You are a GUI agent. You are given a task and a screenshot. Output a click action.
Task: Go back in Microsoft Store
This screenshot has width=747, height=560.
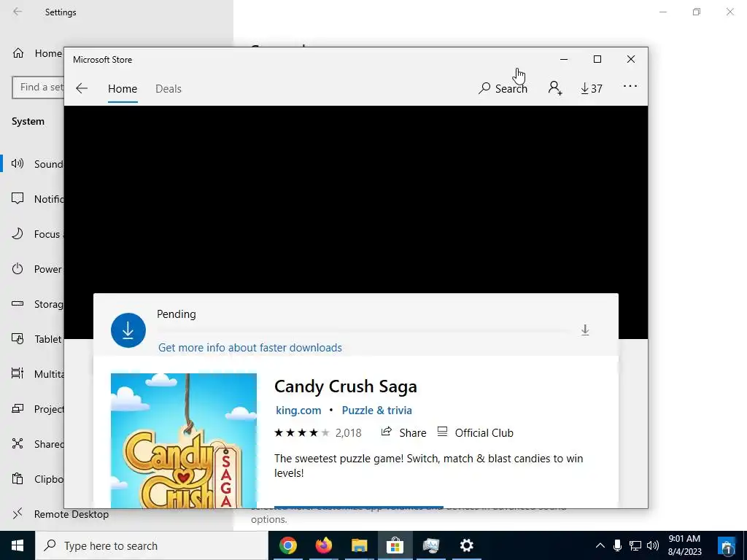point(82,88)
